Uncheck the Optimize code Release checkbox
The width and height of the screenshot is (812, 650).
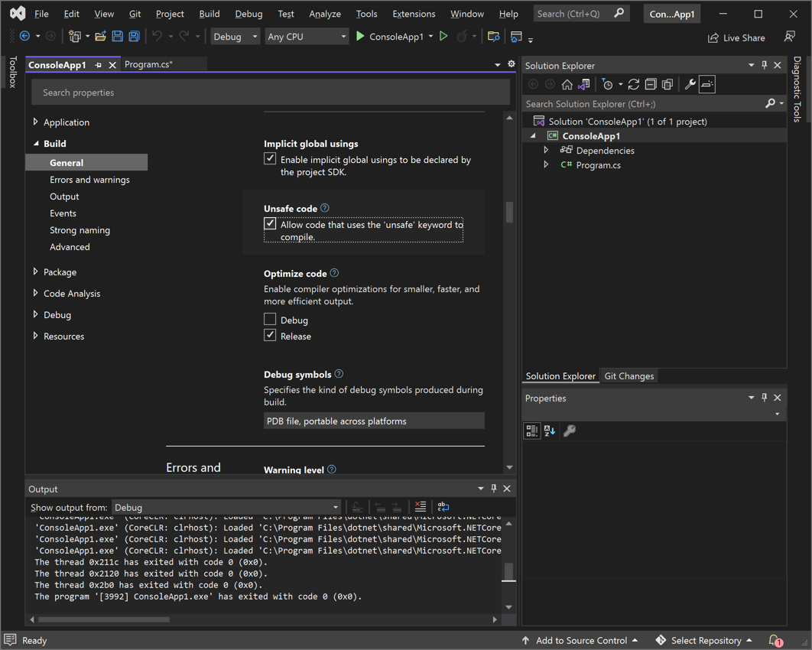click(270, 335)
